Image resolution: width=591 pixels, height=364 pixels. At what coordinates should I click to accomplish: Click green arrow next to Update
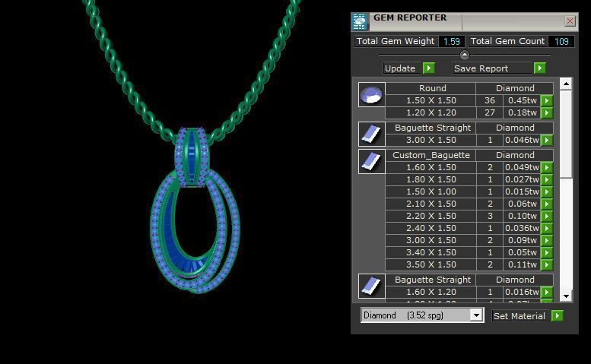(x=429, y=68)
